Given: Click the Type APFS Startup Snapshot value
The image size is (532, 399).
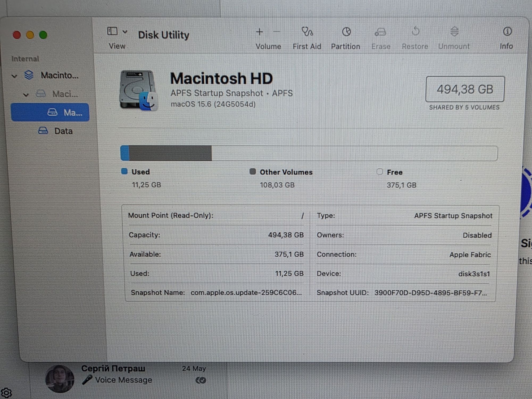Looking at the screenshot, I should pyautogui.click(x=453, y=216).
